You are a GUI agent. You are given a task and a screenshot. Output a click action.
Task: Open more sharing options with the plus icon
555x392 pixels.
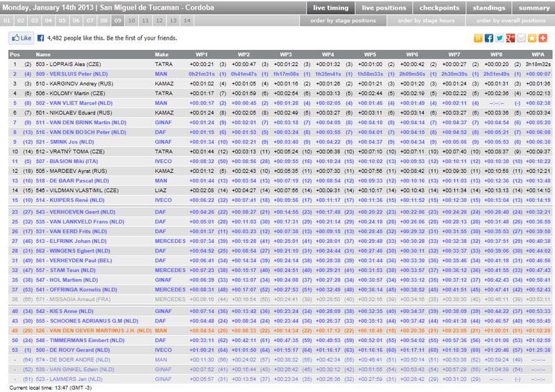point(543,38)
